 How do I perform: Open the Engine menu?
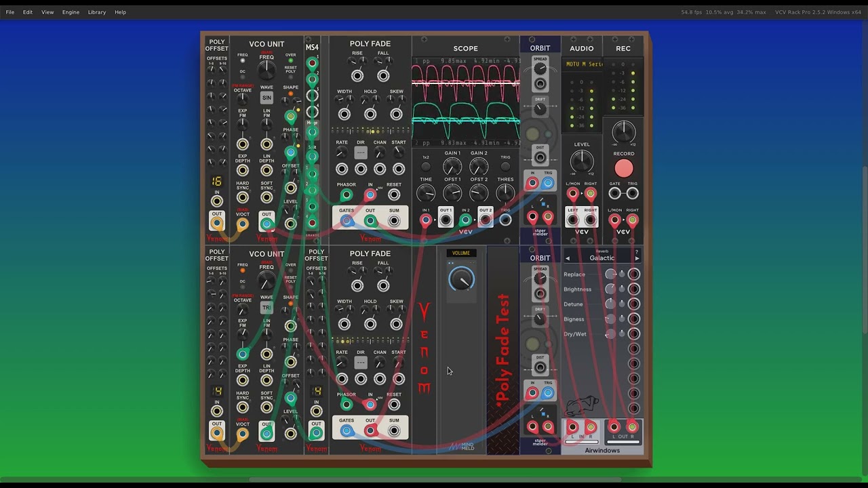pyautogui.click(x=71, y=12)
